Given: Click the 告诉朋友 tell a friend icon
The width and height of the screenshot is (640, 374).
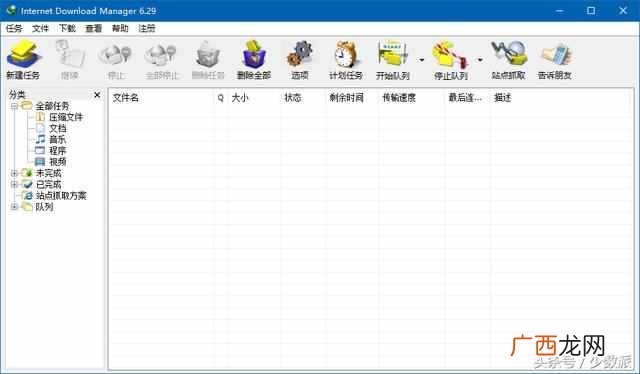Looking at the screenshot, I should [x=555, y=60].
